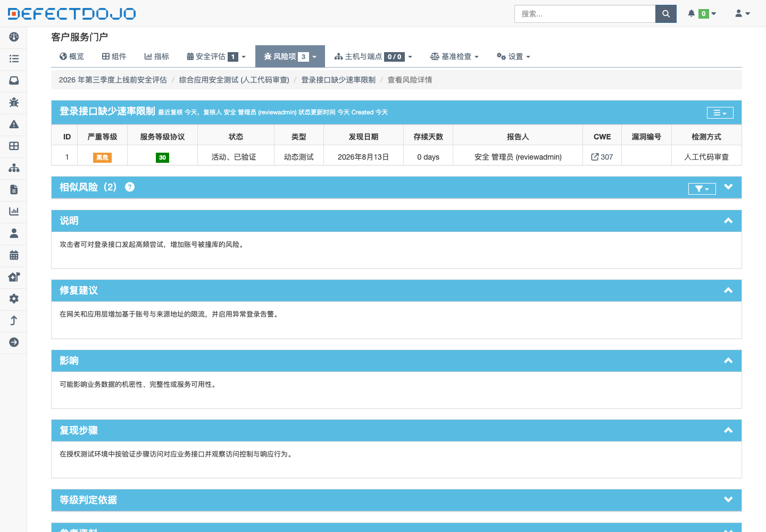Open the gear settings icon in sidebar

pyautogui.click(x=14, y=298)
